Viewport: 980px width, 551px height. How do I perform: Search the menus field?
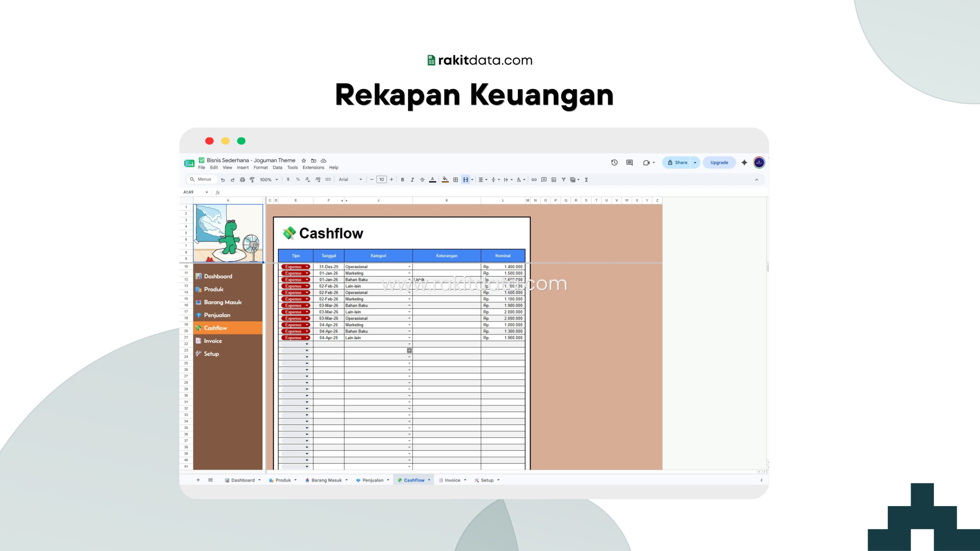201,179
